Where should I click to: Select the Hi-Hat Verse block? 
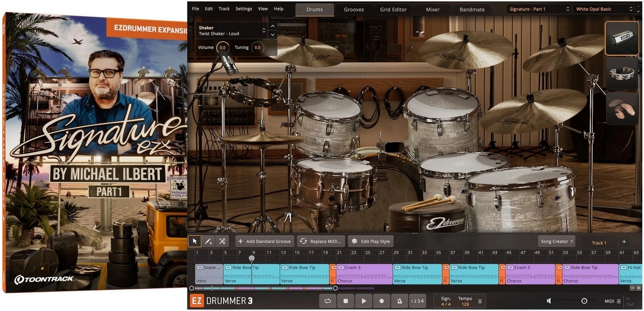click(x=630, y=274)
